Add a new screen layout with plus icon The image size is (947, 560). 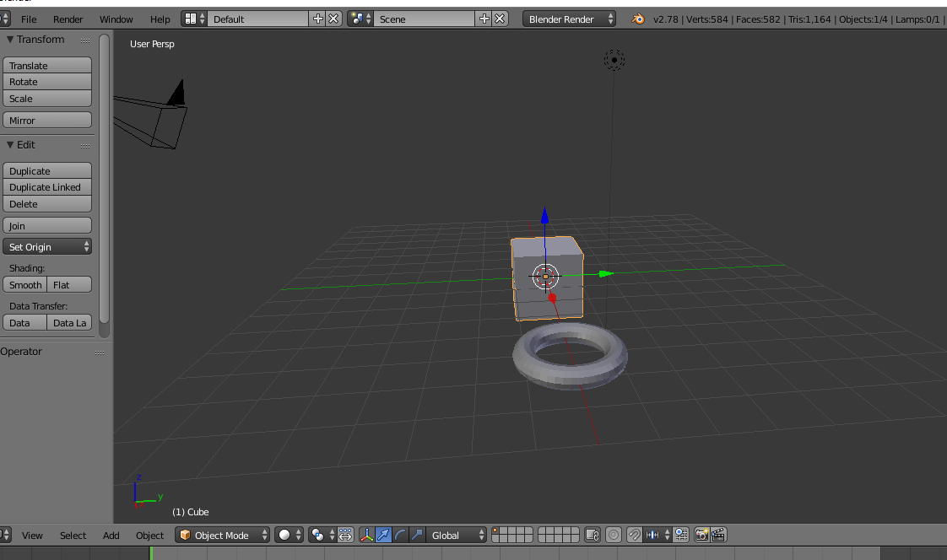click(x=317, y=19)
